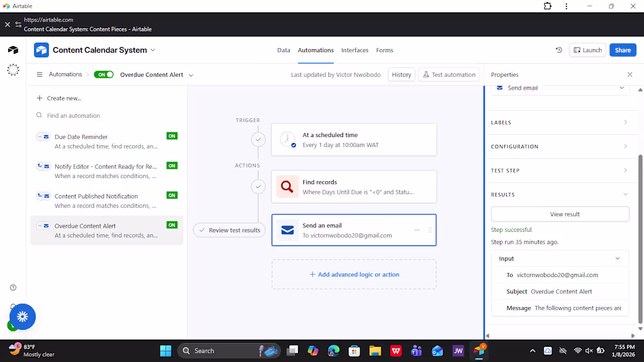Select the Find records action card

coord(354,186)
